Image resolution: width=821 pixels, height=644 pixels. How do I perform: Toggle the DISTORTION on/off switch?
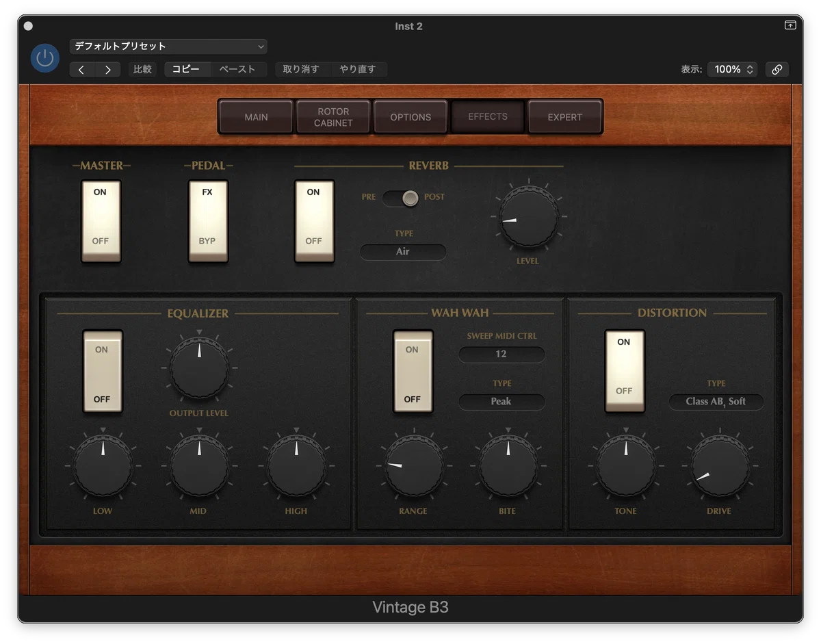(625, 372)
